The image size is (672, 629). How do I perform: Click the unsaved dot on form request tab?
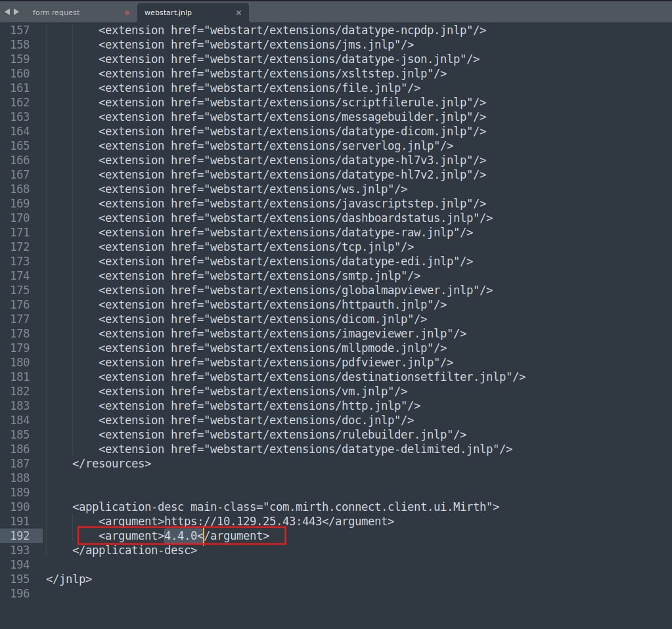coord(127,12)
